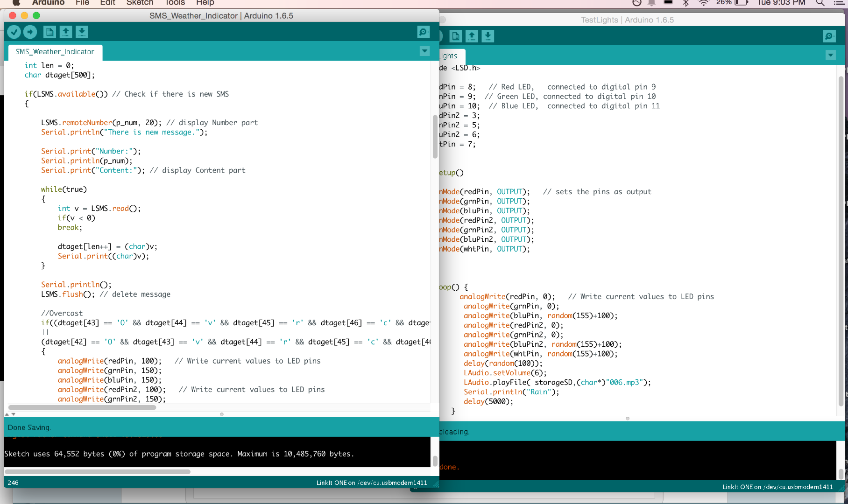This screenshot has height=504, width=848.
Task: Click "LinkIt ONE on /dev/cu.usbmodem1411" in SMS window
Action: tap(372, 483)
